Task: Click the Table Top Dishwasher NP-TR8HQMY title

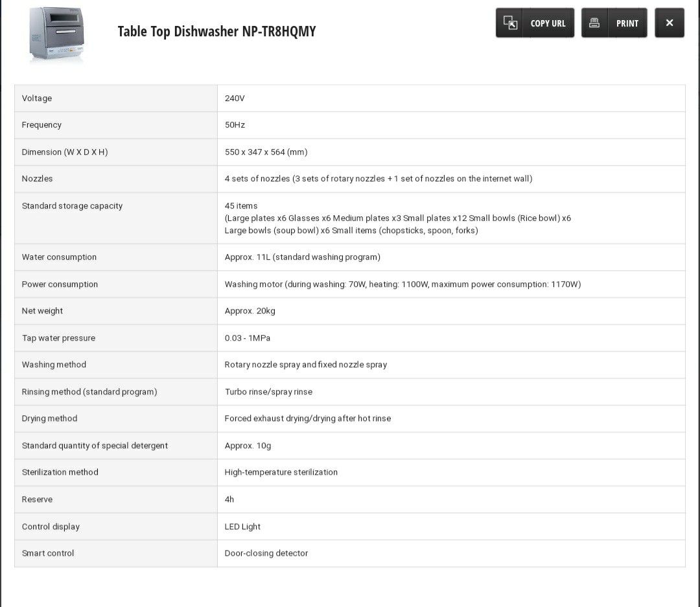Action: 216,31
